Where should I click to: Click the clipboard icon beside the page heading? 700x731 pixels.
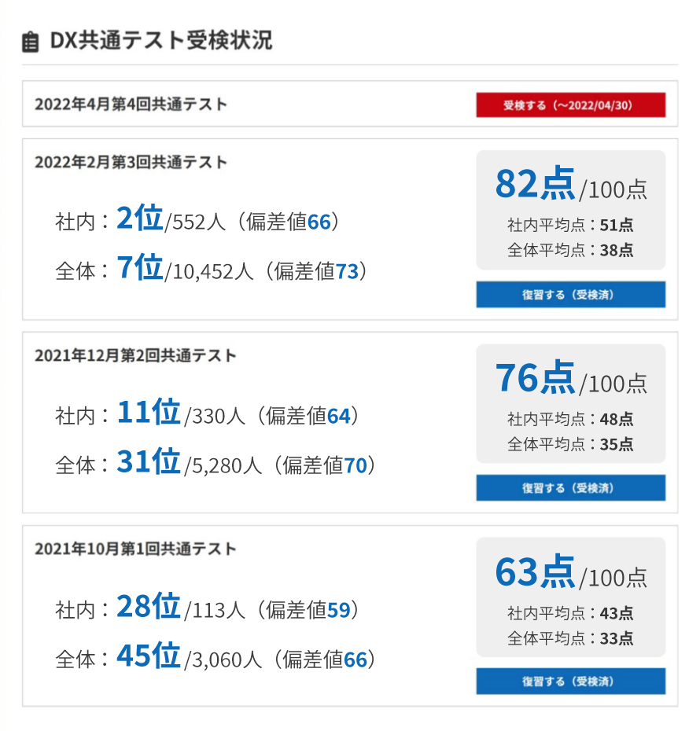pyautogui.click(x=30, y=42)
